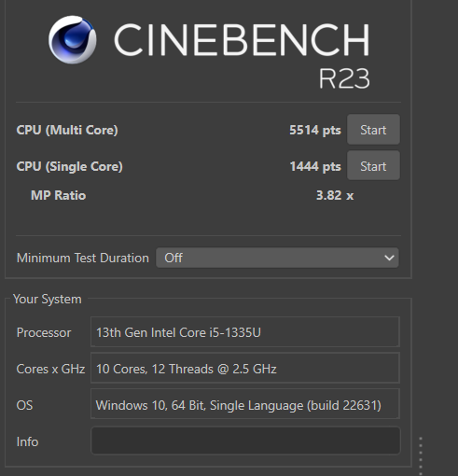Click the R23 version text
This screenshot has width=458, height=476.
pos(344,78)
